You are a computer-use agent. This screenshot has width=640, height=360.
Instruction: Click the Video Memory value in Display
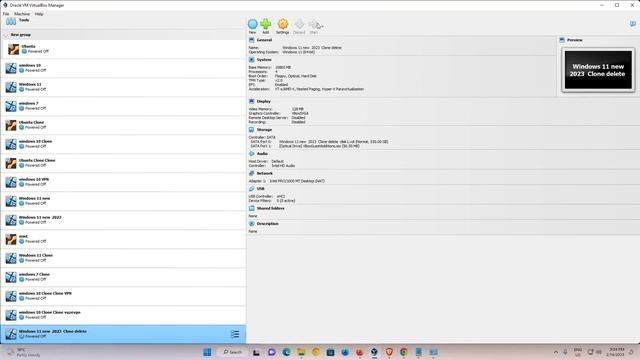pos(298,109)
